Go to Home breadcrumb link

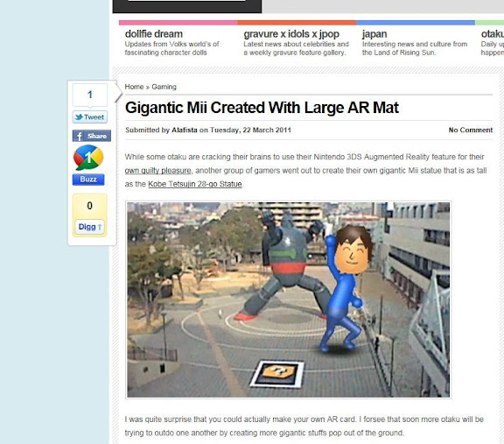coord(134,87)
